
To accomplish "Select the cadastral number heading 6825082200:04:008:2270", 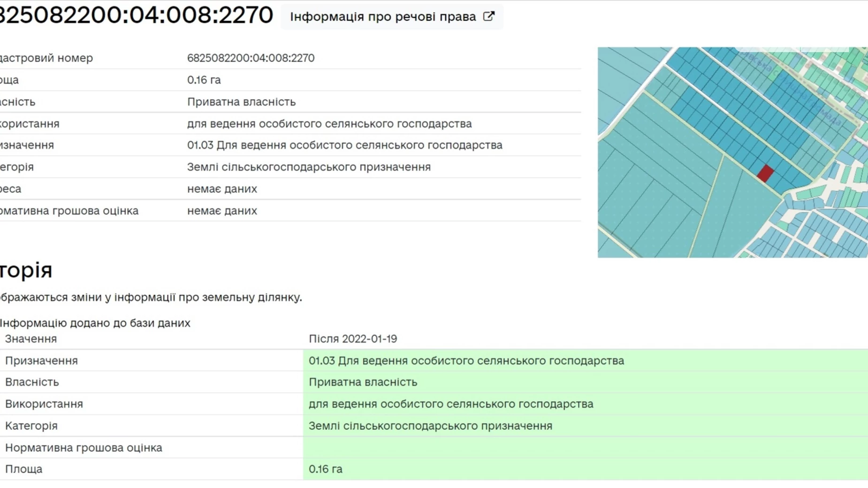I will pyautogui.click(x=136, y=15).
